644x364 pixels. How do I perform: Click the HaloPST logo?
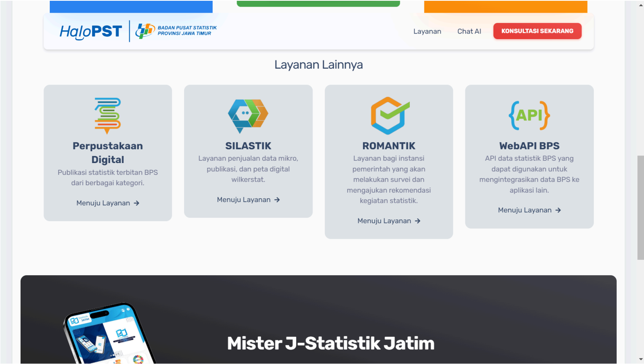[x=90, y=31]
